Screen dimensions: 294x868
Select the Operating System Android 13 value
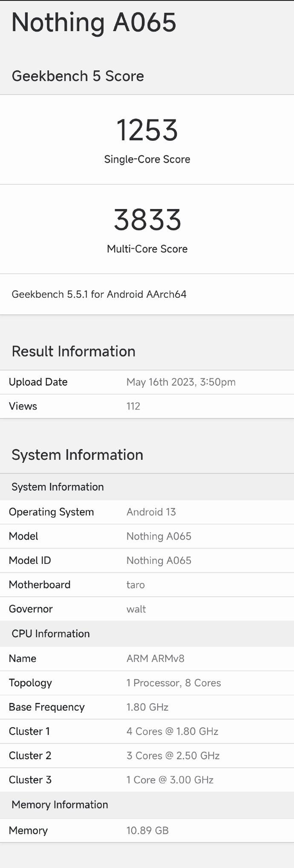coord(151,512)
